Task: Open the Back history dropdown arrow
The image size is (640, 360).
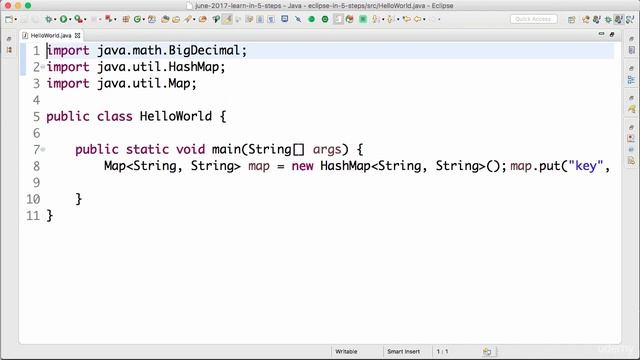Action: coord(424,19)
